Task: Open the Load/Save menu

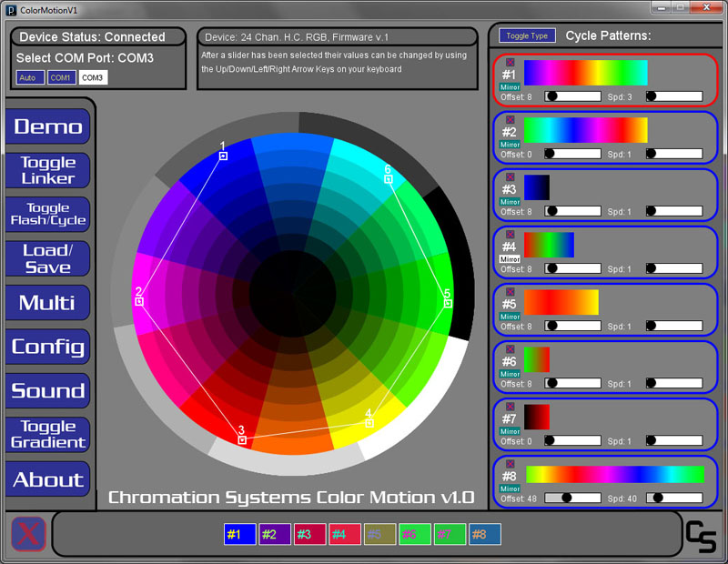Action: tap(48, 258)
